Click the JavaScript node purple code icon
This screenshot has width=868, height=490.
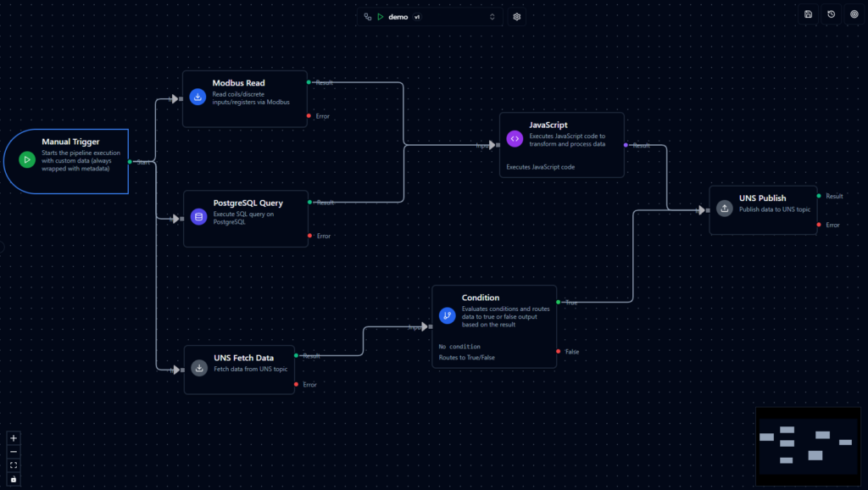click(515, 139)
